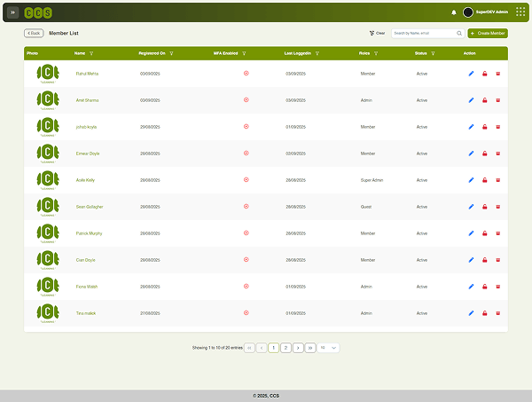Image resolution: width=532 pixels, height=402 pixels.
Task: Toggle MFA status icon for Sean Gallagher
Action: click(x=246, y=207)
